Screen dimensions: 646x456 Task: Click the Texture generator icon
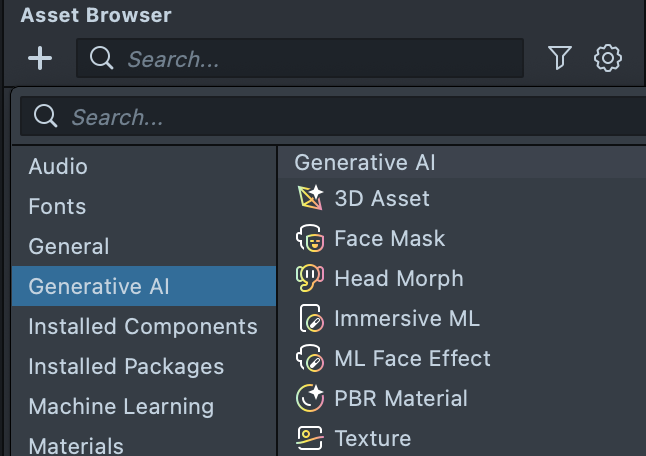pyautogui.click(x=311, y=438)
